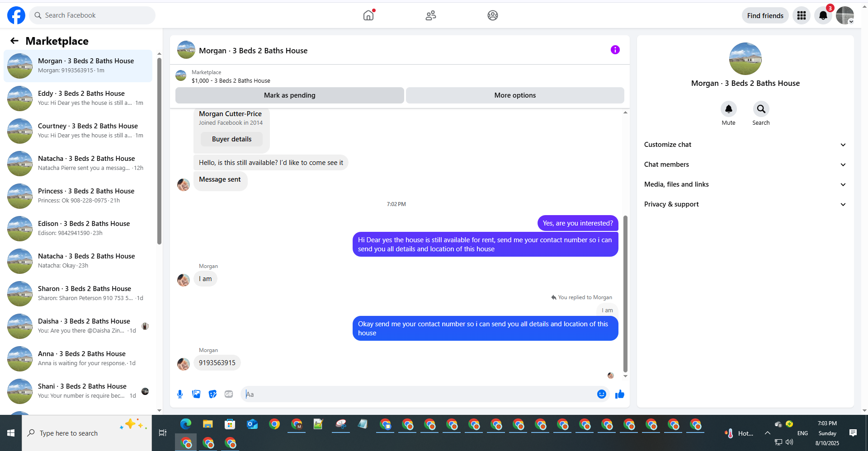Click the Facebook logo icon
The width and height of the screenshot is (868, 451).
point(16,15)
